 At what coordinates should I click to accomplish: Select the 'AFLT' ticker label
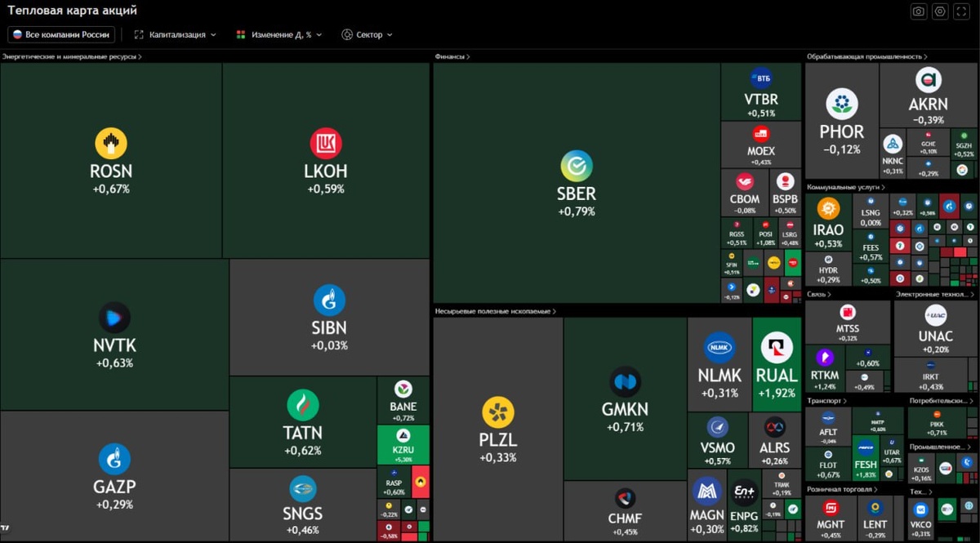point(827,433)
